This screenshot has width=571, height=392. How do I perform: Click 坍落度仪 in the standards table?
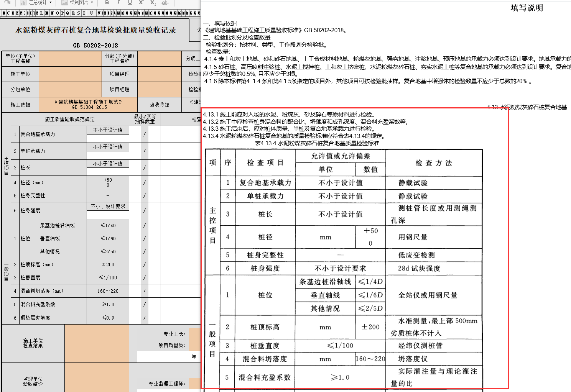(x=413, y=359)
